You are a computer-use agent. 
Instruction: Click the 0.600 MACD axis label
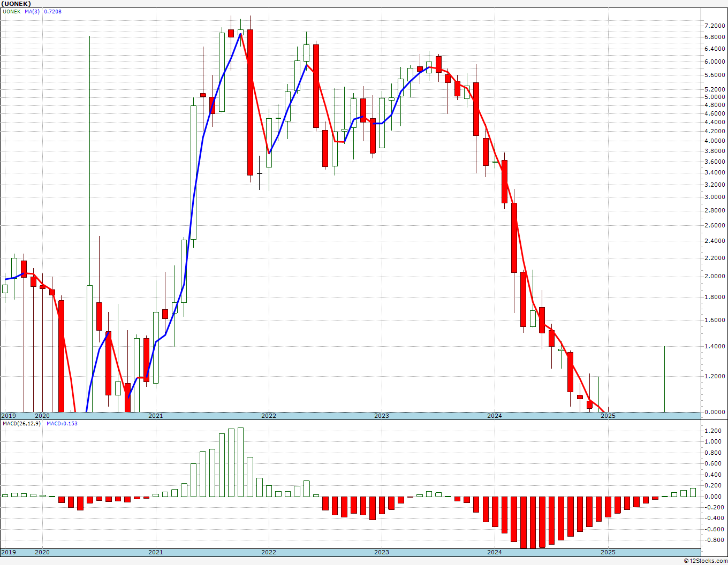(x=713, y=463)
